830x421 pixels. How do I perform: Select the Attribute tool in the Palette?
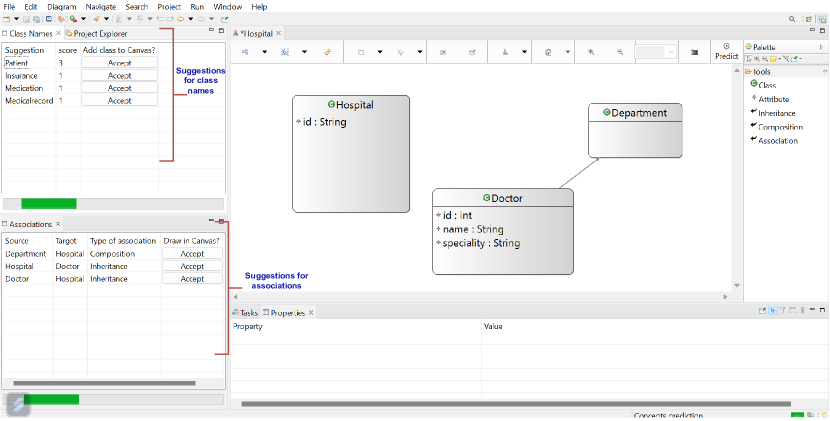[x=770, y=99]
